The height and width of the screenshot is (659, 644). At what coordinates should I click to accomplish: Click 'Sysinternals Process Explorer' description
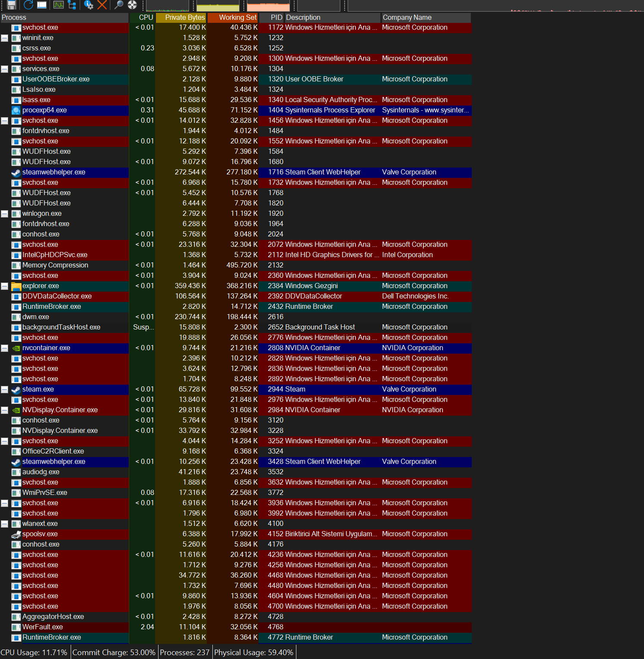330,110
